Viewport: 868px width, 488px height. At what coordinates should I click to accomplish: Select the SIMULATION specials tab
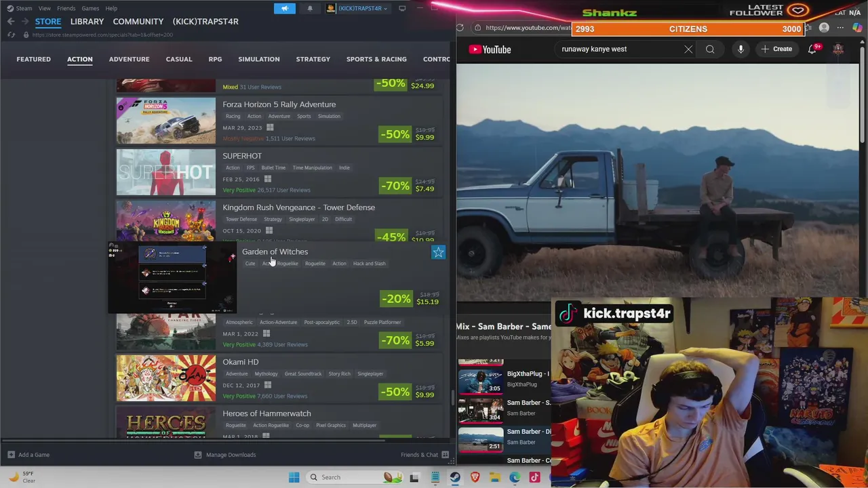(258, 59)
